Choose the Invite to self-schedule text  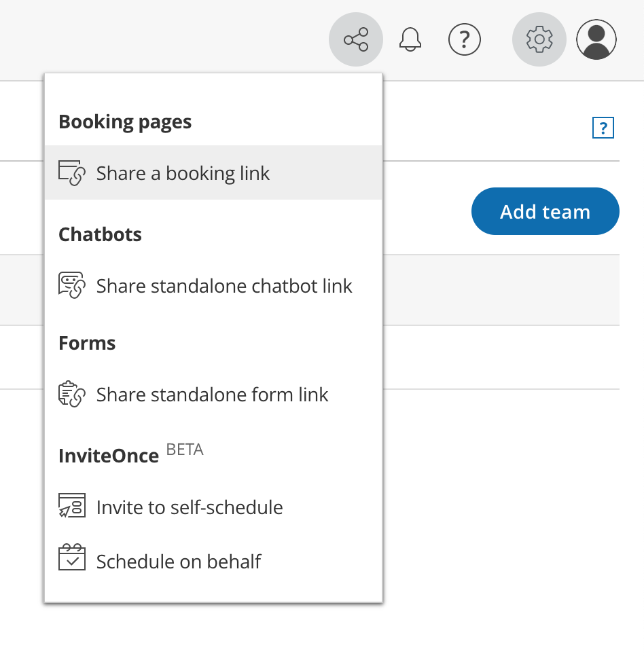(190, 507)
